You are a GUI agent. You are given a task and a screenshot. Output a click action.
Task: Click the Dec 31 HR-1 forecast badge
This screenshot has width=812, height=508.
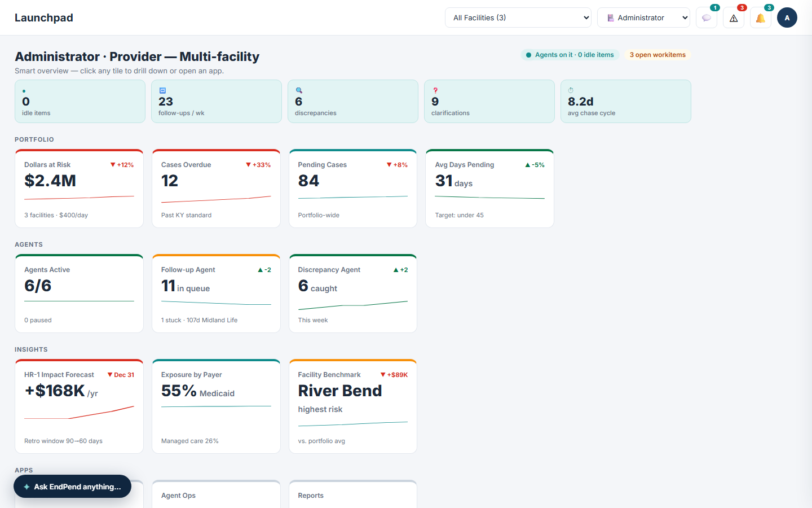pos(121,375)
